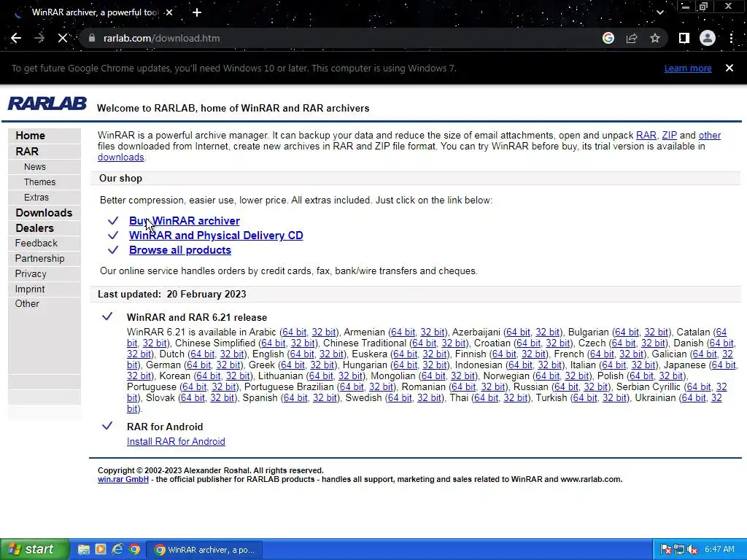This screenshot has width=747, height=560.
Task: Open Chrome three-dot menu
Action: point(731,38)
